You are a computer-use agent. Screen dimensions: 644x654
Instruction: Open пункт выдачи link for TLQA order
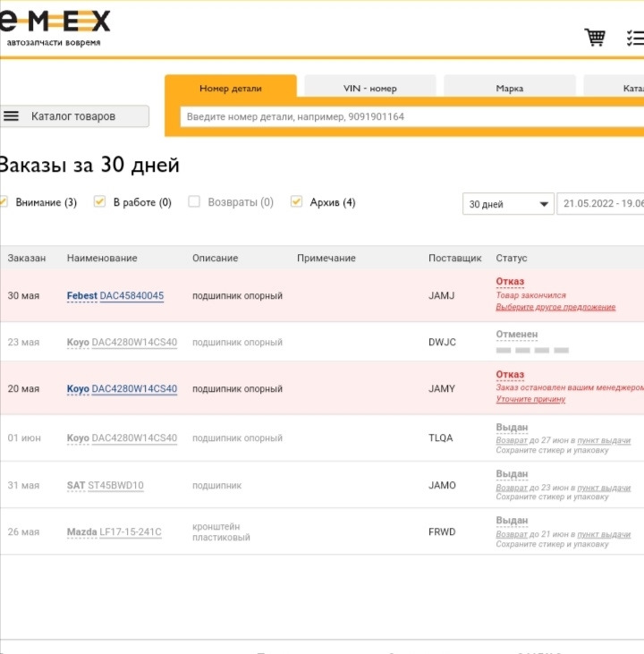coord(604,440)
